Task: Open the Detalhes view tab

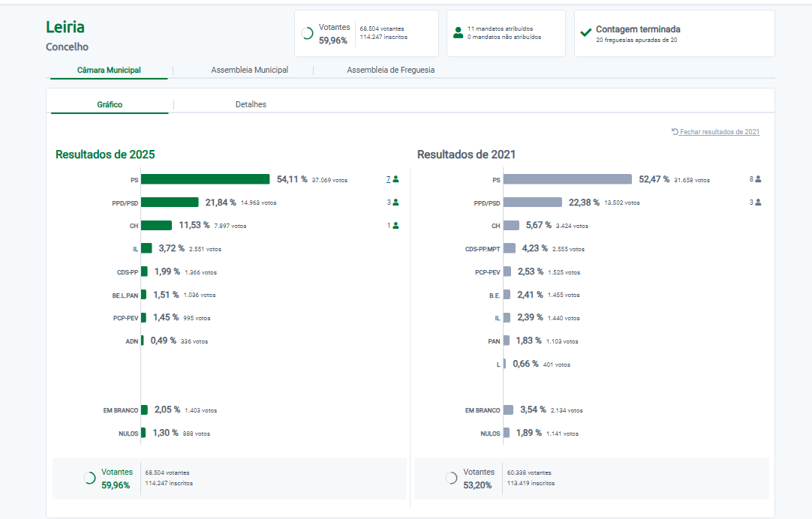Action: (x=251, y=105)
